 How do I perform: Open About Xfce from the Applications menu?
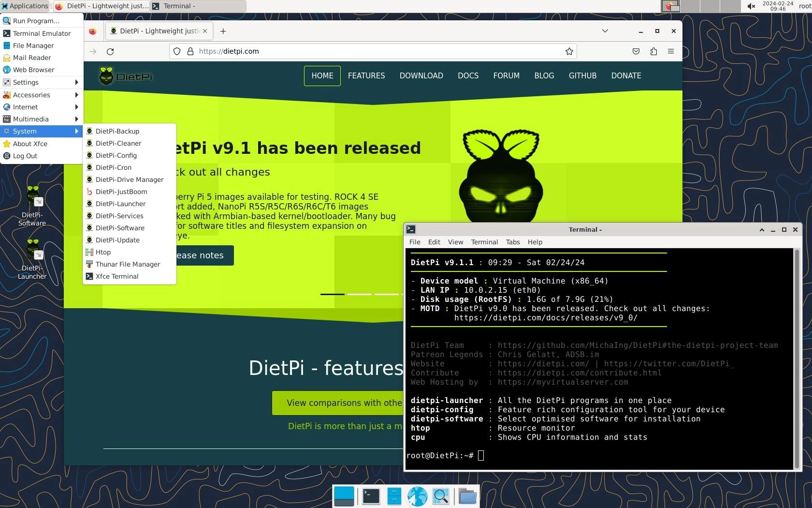(42, 144)
